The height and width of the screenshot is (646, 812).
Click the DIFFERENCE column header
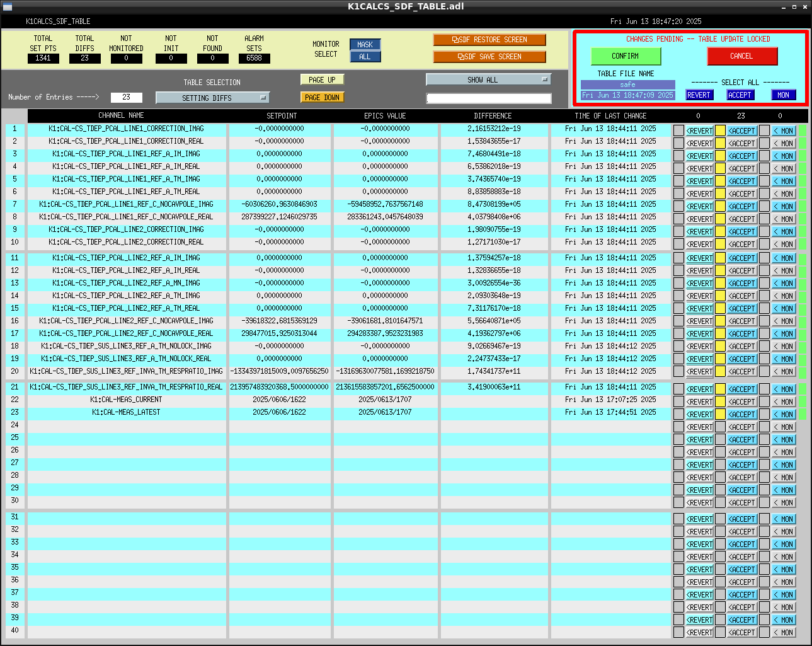click(x=493, y=116)
